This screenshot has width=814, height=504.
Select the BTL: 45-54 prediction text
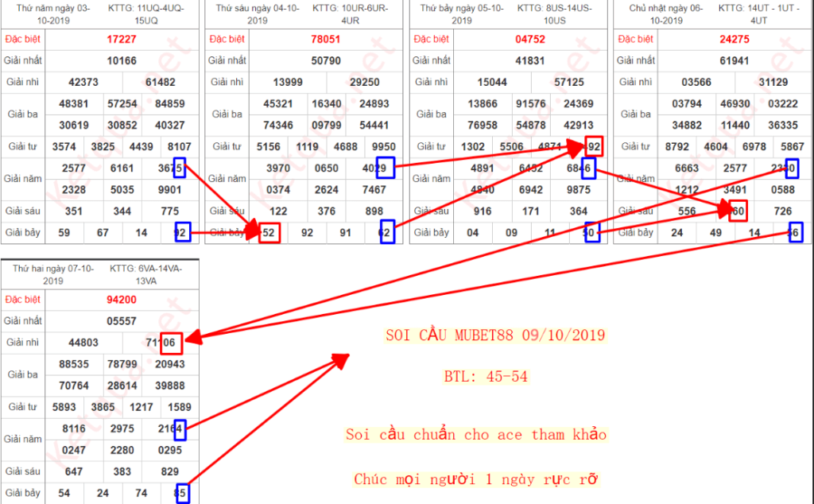click(486, 377)
